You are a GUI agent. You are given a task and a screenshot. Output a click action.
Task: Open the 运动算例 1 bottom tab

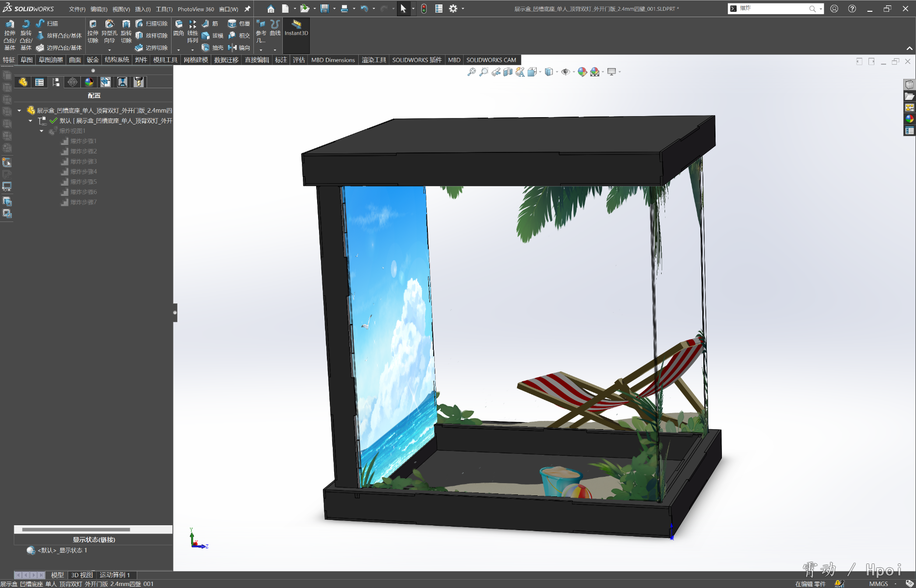pos(115,575)
